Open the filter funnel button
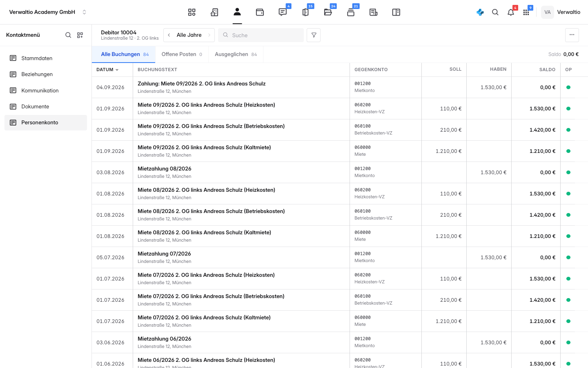 click(x=314, y=35)
